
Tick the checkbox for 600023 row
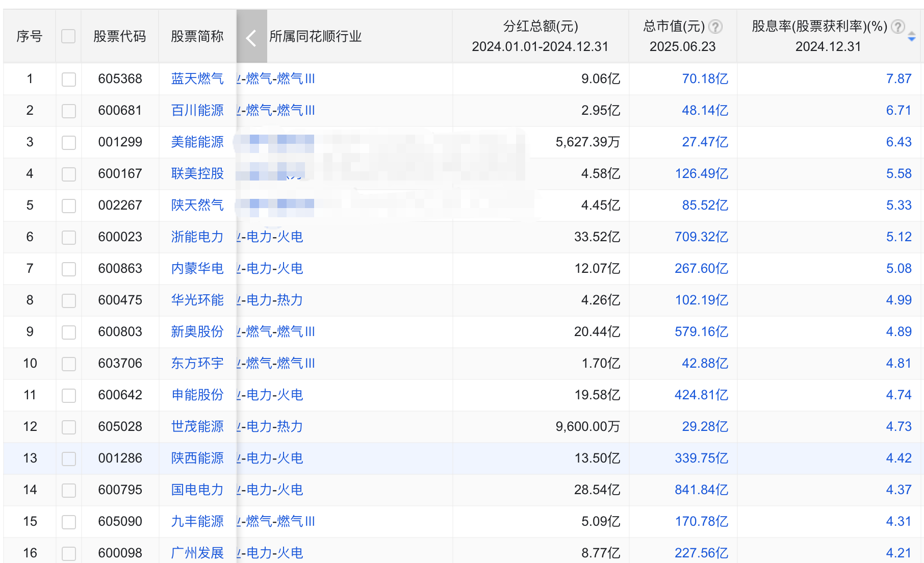[x=68, y=237]
